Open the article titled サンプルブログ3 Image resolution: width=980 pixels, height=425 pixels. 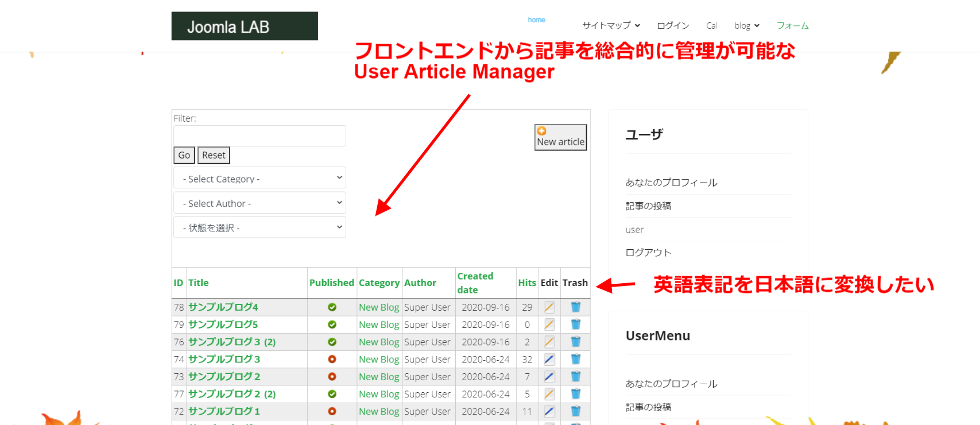[224, 360]
